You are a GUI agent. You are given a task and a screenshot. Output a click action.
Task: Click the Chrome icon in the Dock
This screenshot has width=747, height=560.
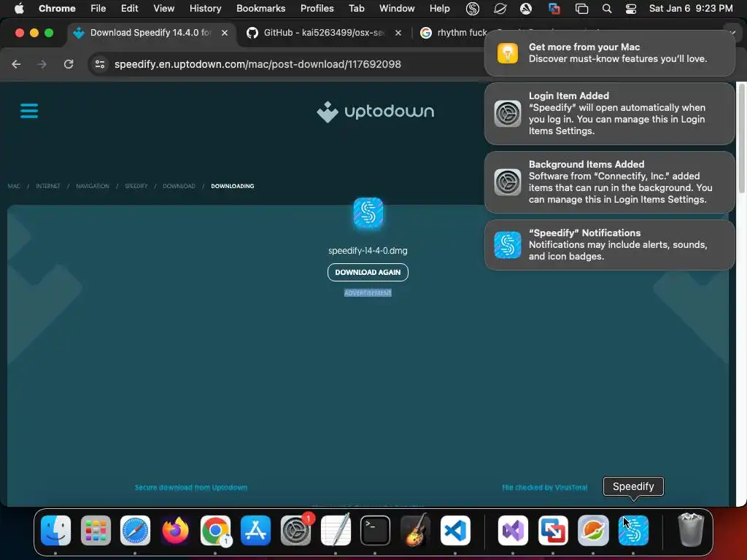click(215, 530)
